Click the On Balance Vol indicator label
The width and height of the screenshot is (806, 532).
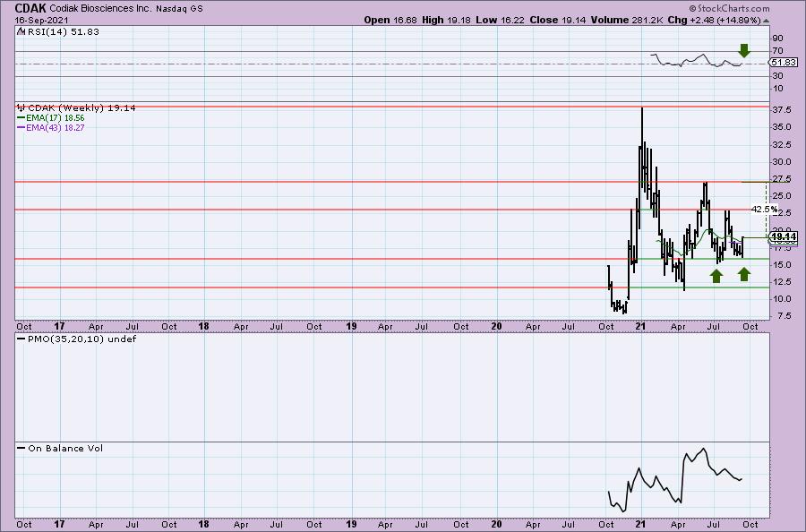pyautogui.click(x=65, y=448)
